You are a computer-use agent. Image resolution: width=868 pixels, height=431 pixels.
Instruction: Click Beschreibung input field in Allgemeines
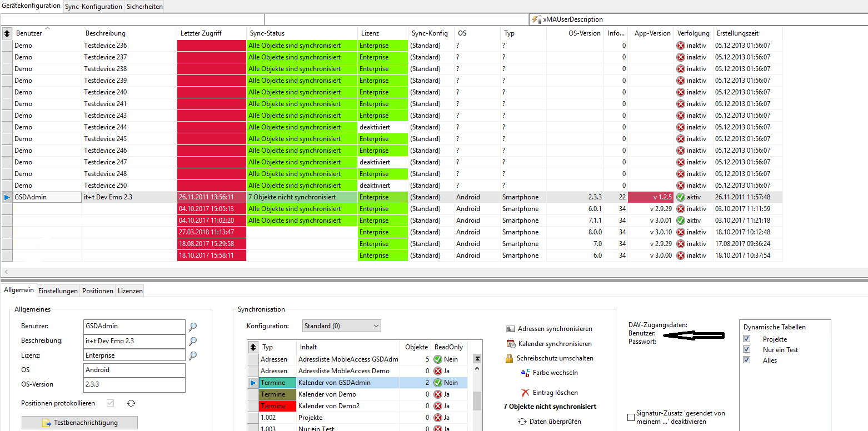pyautogui.click(x=134, y=341)
